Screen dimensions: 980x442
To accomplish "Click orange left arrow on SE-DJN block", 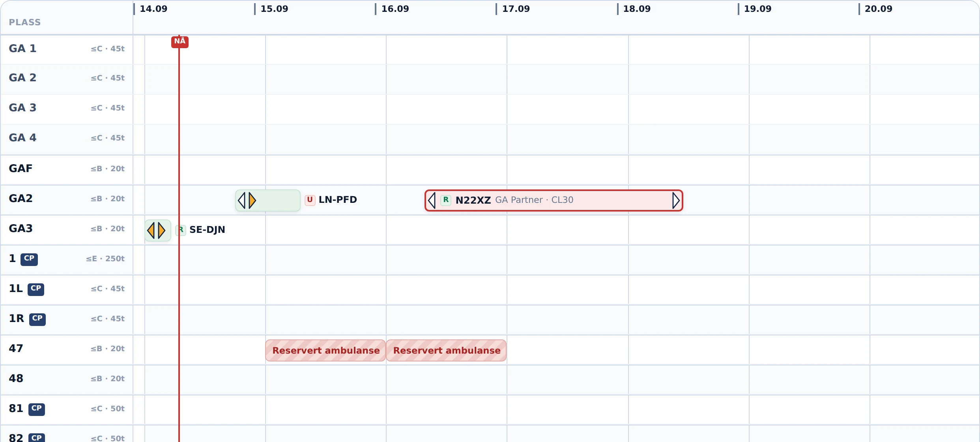I will pos(151,230).
